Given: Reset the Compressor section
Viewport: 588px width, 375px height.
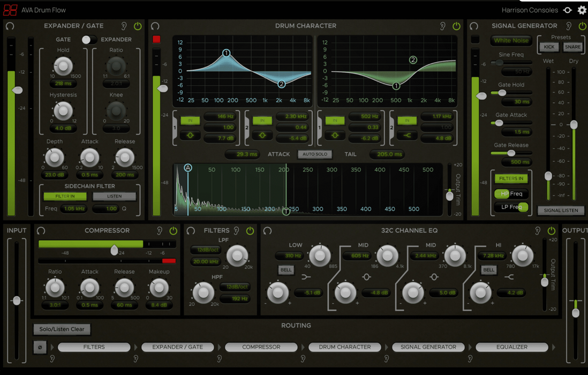Looking at the screenshot, I should pos(41,230).
